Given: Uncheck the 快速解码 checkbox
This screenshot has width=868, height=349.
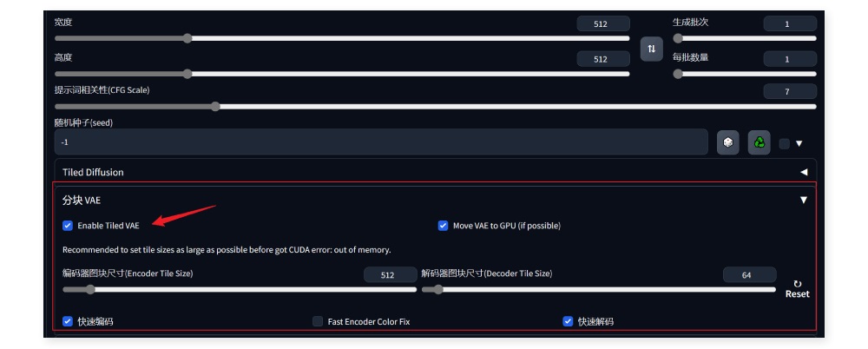Looking at the screenshot, I should [x=568, y=321].
